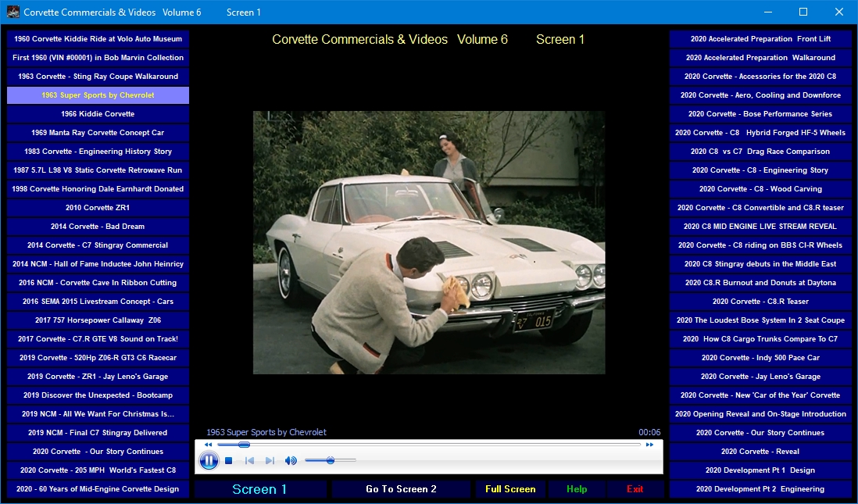Open 2020 How C8 Cargo Trunks Compare To C7
This screenshot has width=858, height=504.
coord(760,339)
